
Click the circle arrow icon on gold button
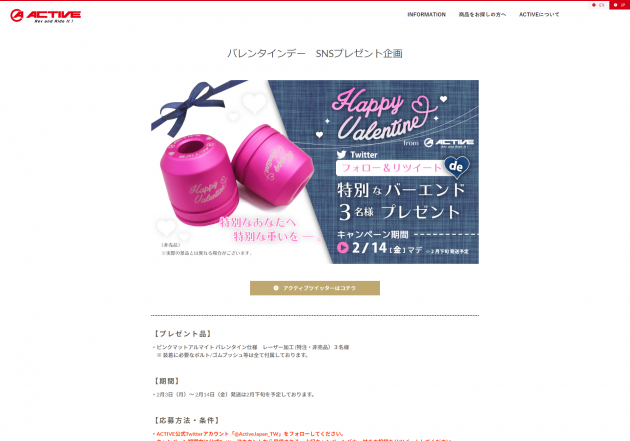click(x=276, y=288)
